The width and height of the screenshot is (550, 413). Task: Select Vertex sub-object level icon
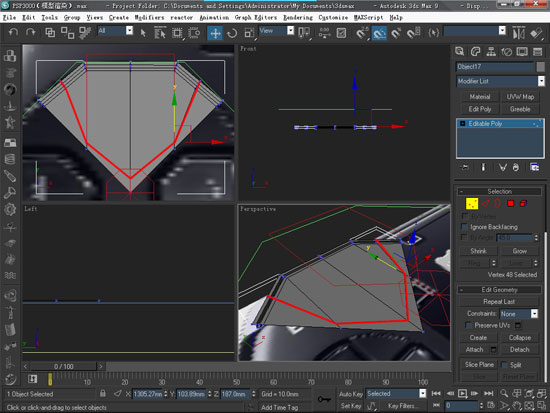[472, 204]
